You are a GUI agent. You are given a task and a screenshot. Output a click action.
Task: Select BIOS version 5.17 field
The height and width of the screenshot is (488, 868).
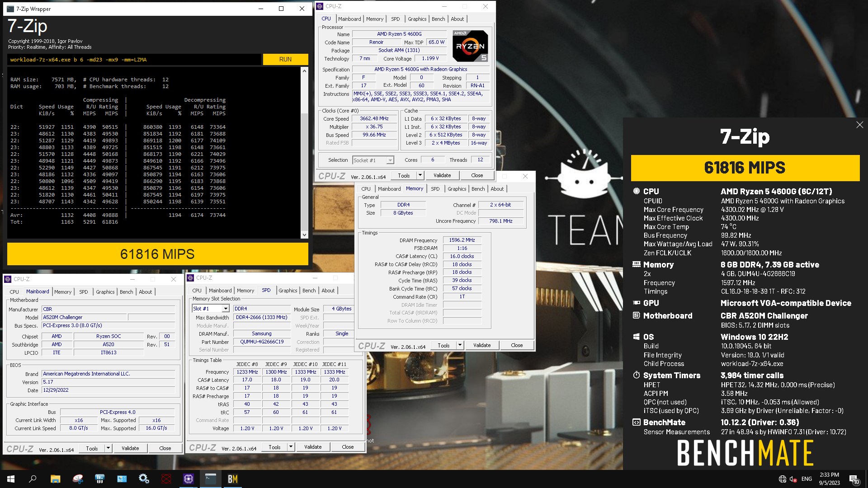108,382
